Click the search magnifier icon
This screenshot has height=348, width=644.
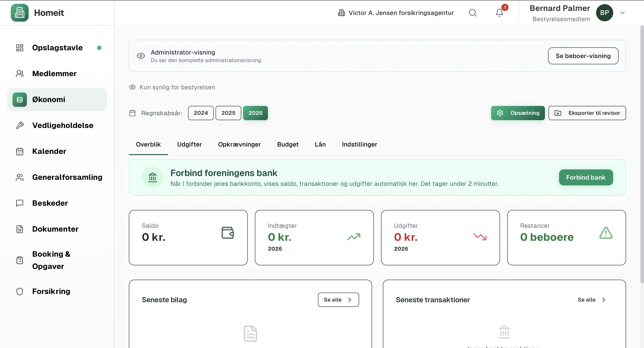pos(472,13)
